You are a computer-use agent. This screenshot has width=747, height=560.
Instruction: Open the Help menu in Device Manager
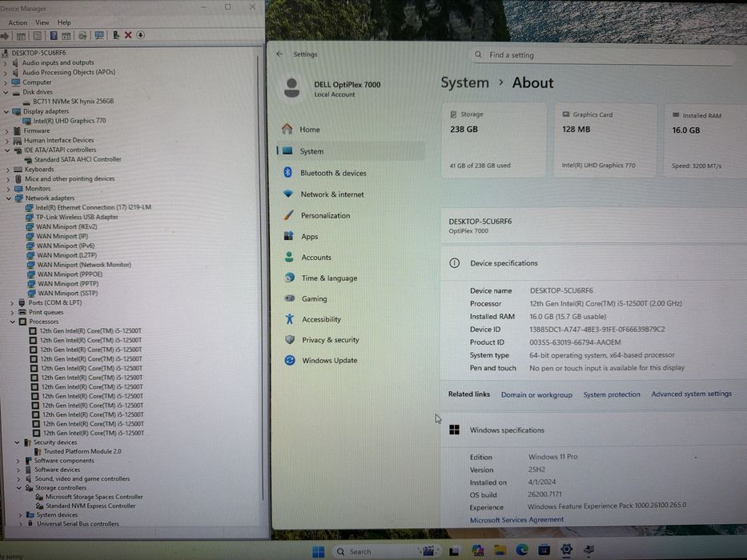[64, 22]
